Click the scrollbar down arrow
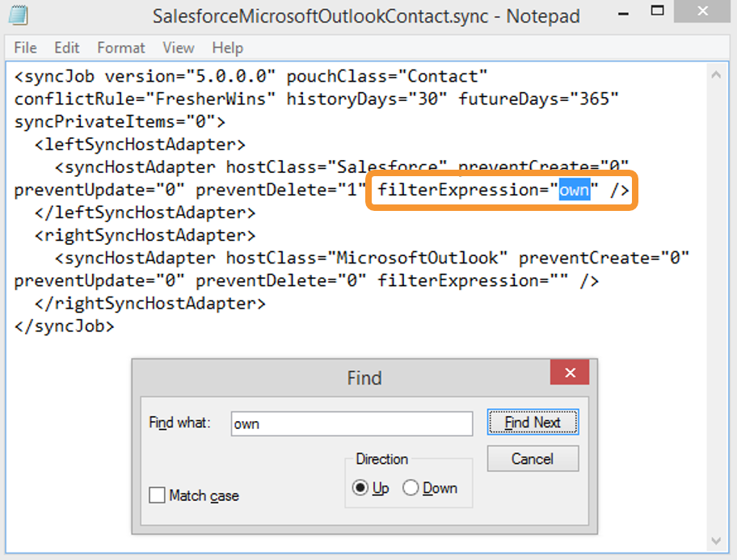This screenshot has height=560, width=737. coord(716,541)
